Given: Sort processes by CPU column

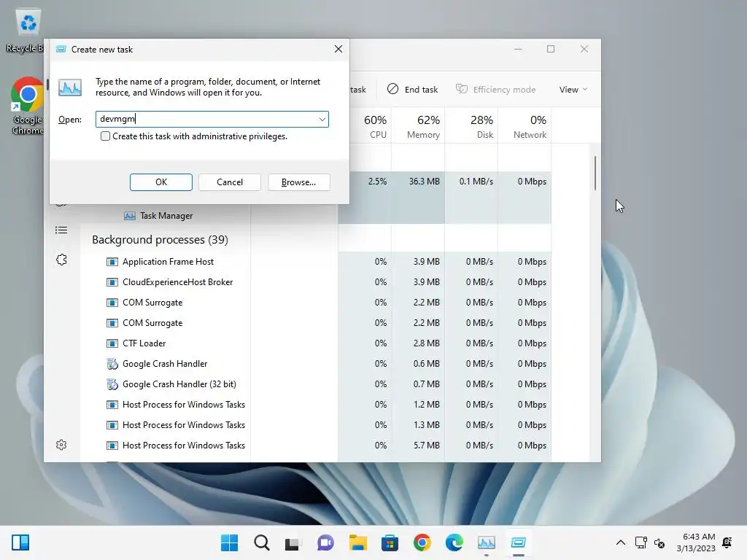Looking at the screenshot, I should click(x=375, y=126).
